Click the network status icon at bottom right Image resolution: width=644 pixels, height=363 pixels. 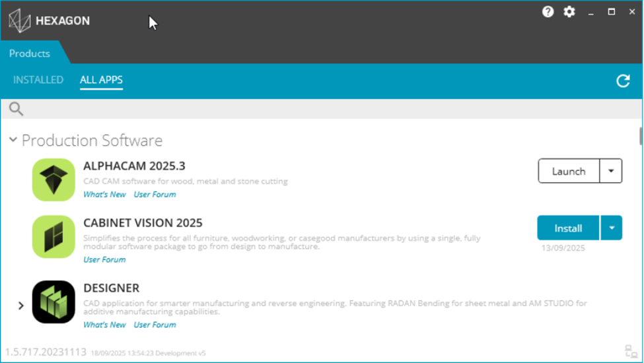[631, 352]
